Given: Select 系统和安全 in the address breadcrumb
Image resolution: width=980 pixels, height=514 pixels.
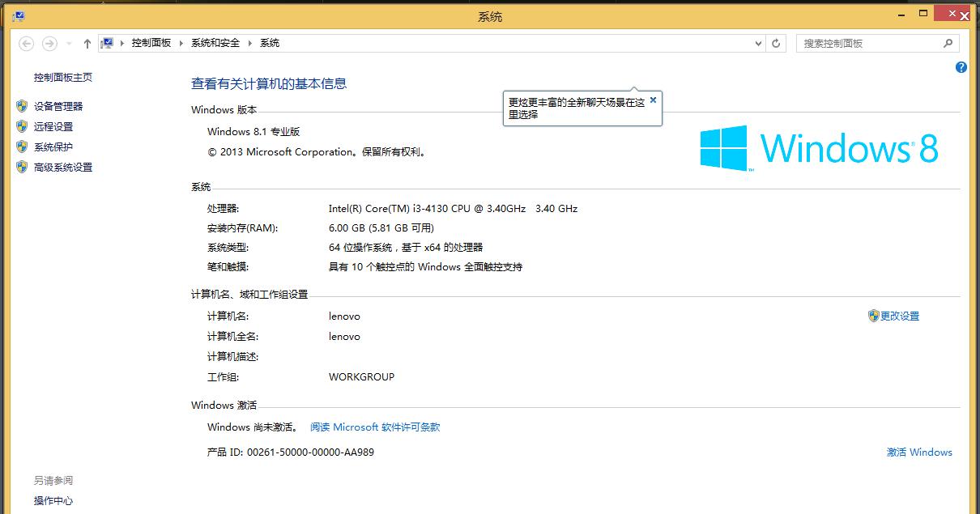Looking at the screenshot, I should (215, 43).
